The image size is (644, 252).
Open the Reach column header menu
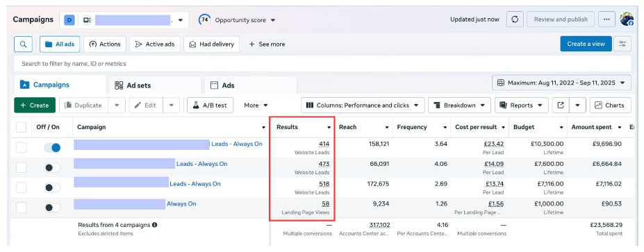coord(386,128)
